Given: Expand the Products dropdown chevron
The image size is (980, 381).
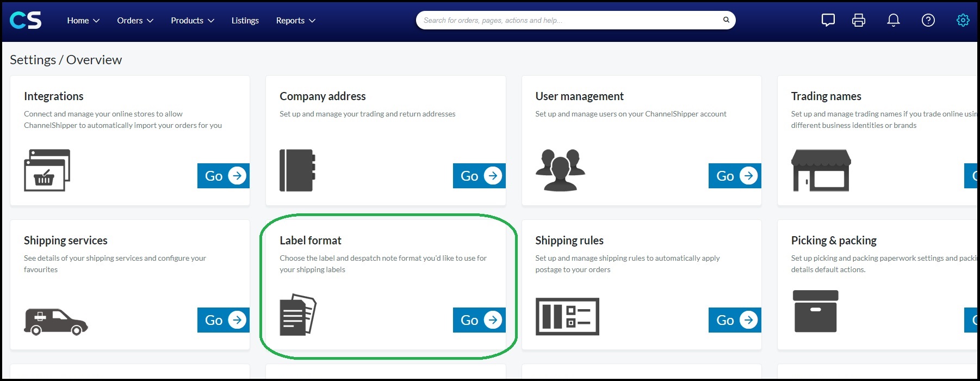Looking at the screenshot, I should click(211, 21).
